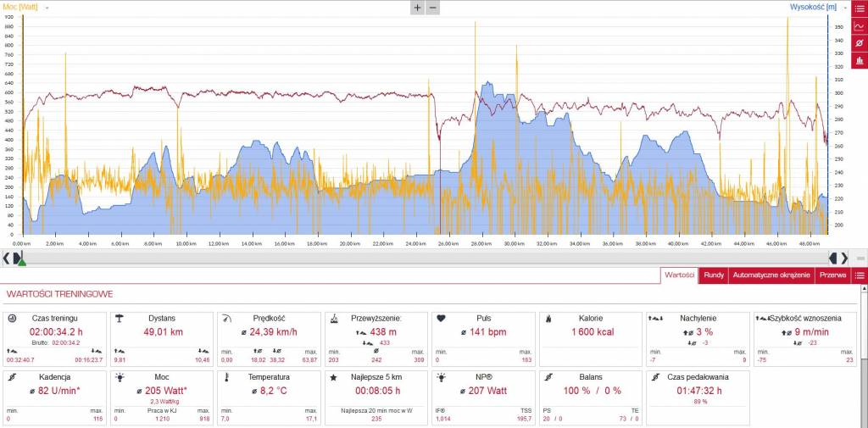Click the mountain icon in Przewyższenie card
Image resolution: width=868 pixels, height=428 pixels.
[x=334, y=319]
